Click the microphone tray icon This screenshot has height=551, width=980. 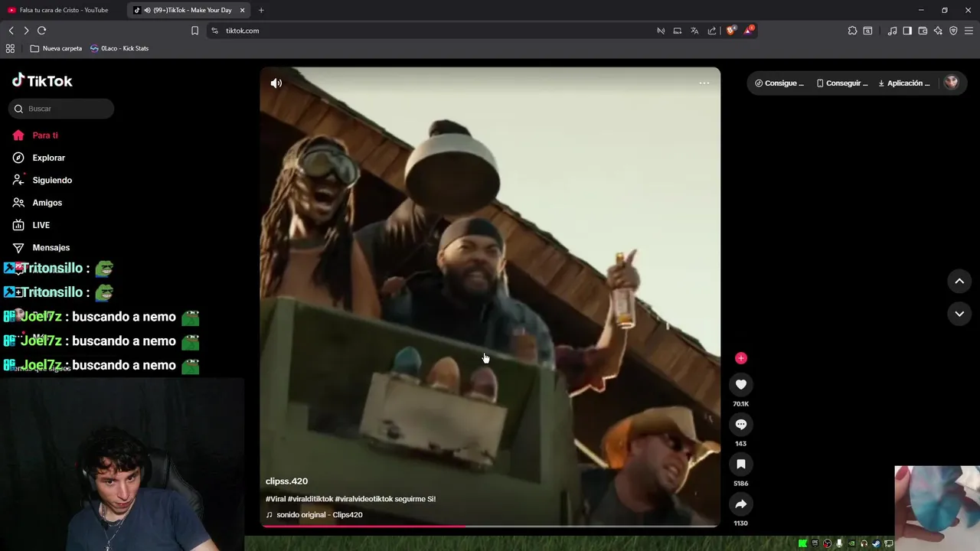coord(839,543)
